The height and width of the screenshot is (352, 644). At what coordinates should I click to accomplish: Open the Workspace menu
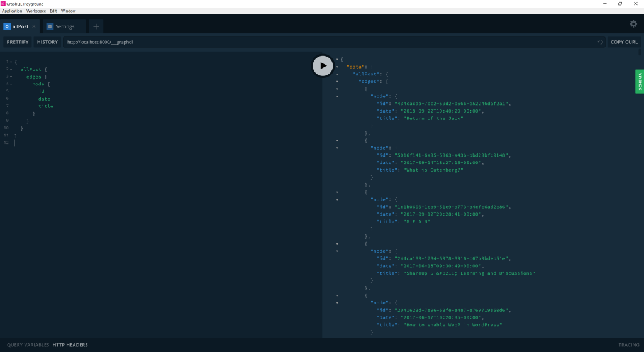click(x=36, y=11)
